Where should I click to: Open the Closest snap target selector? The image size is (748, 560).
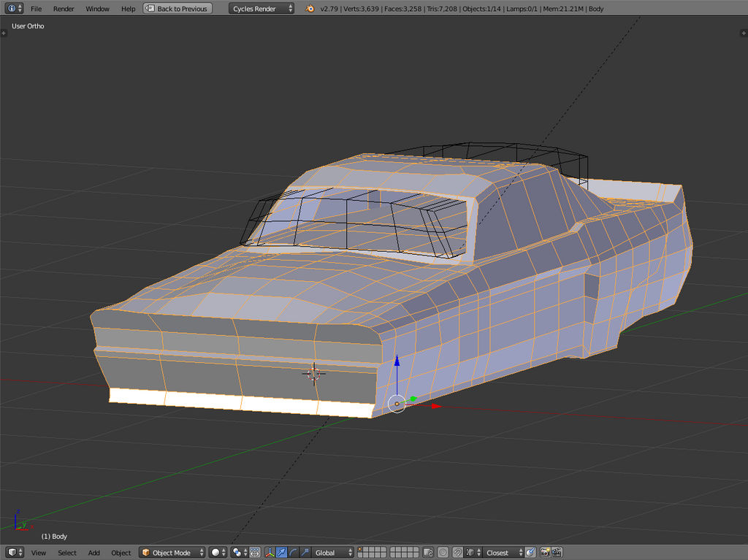pos(501,553)
